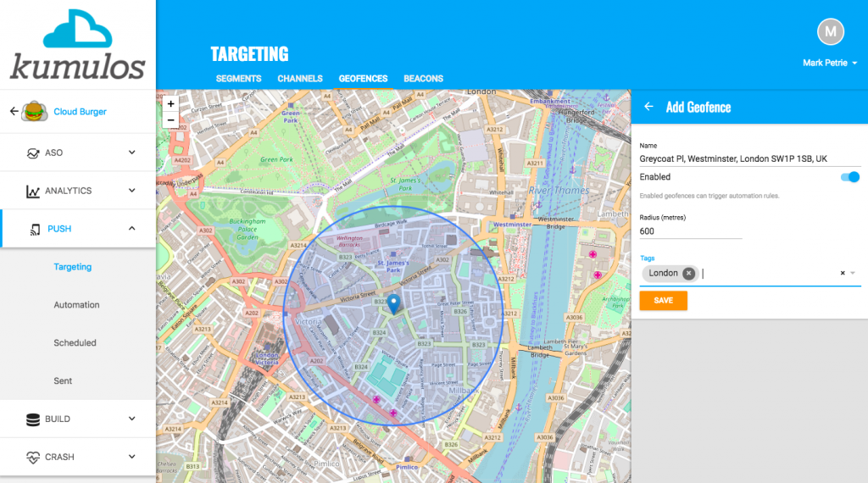The height and width of the screenshot is (483, 868).
Task: Collapse the Push menu chevron
Action: 131,228
